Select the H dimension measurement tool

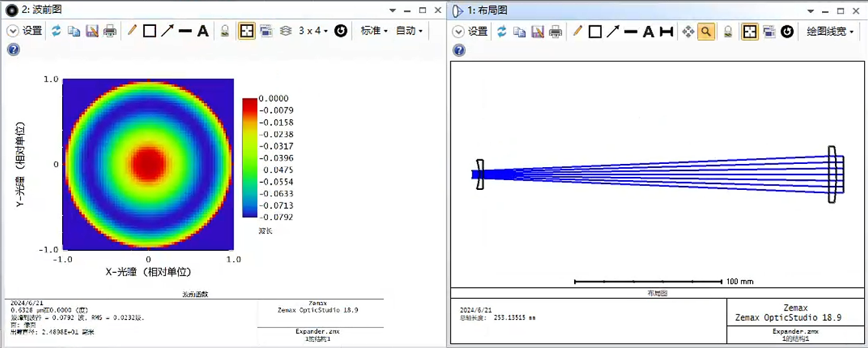point(666,31)
